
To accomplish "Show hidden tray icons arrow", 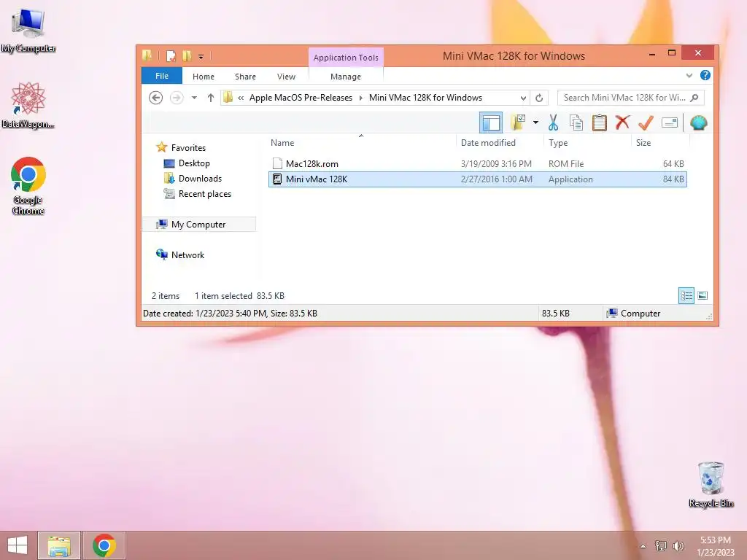I will tap(643, 546).
